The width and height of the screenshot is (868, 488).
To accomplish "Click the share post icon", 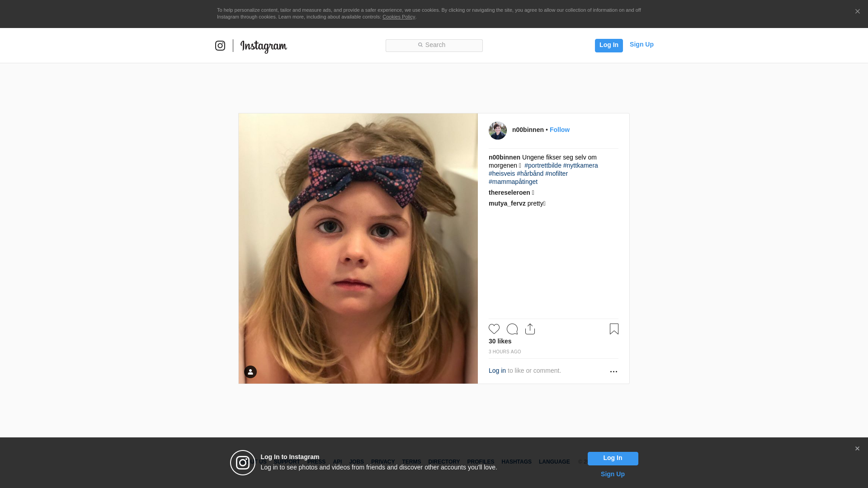I will pos(530,329).
